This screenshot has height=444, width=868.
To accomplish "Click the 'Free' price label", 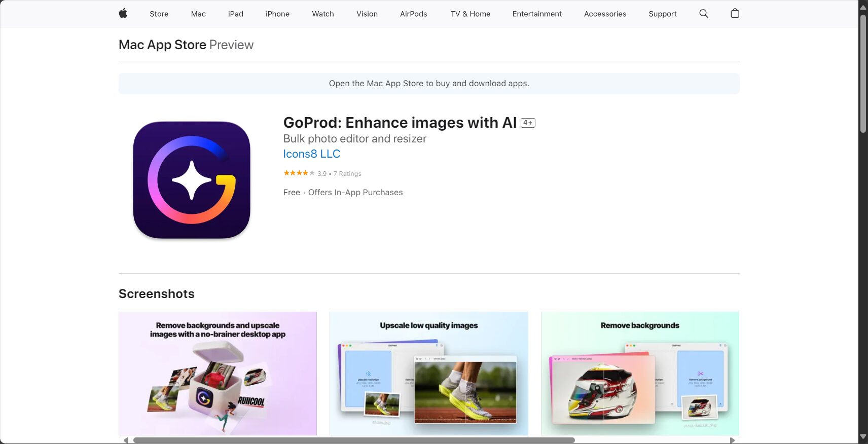I will click(x=292, y=193).
